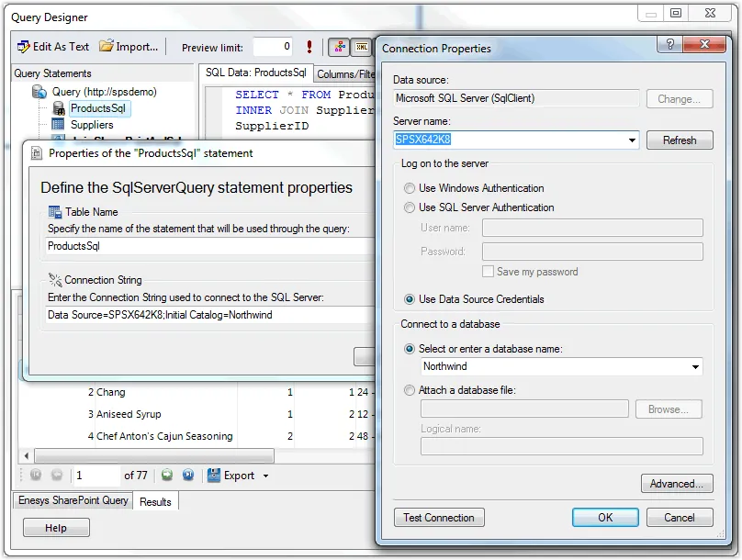Open the Columns/Filter tab
The height and width of the screenshot is (560, 742).
click(345, 73)
